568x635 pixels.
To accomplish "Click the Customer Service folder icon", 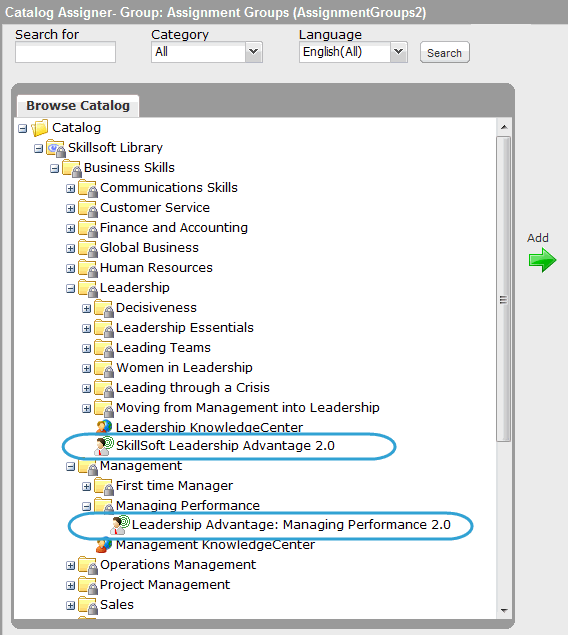I will (87, 208).
